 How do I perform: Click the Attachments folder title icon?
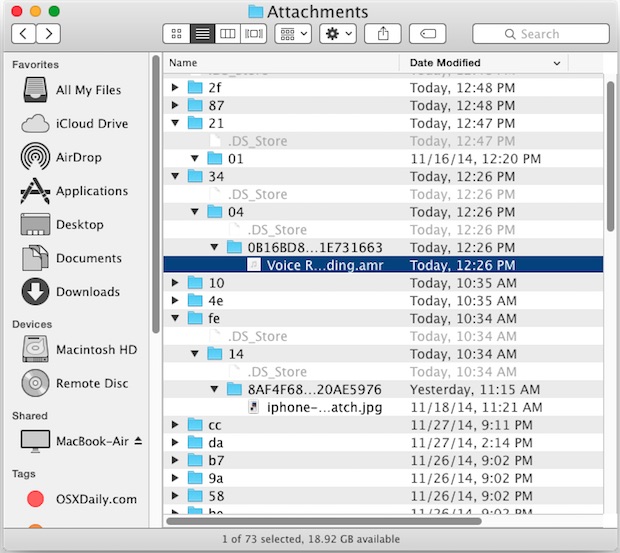[255, 11]
